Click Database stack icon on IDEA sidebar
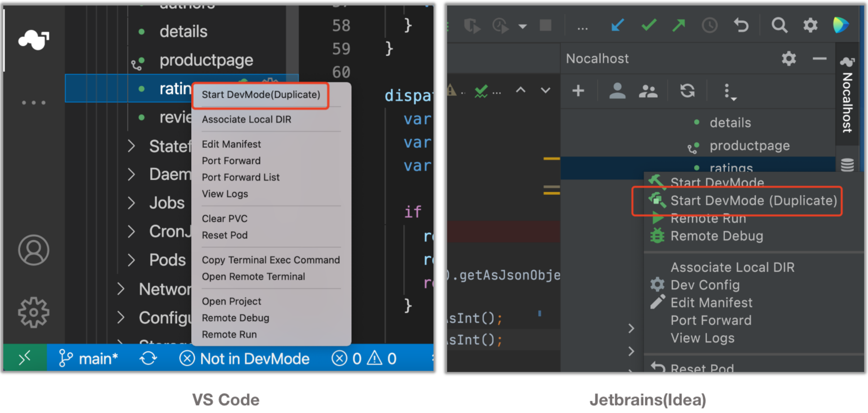Viewport: 868px width, 413px height. 847,165
